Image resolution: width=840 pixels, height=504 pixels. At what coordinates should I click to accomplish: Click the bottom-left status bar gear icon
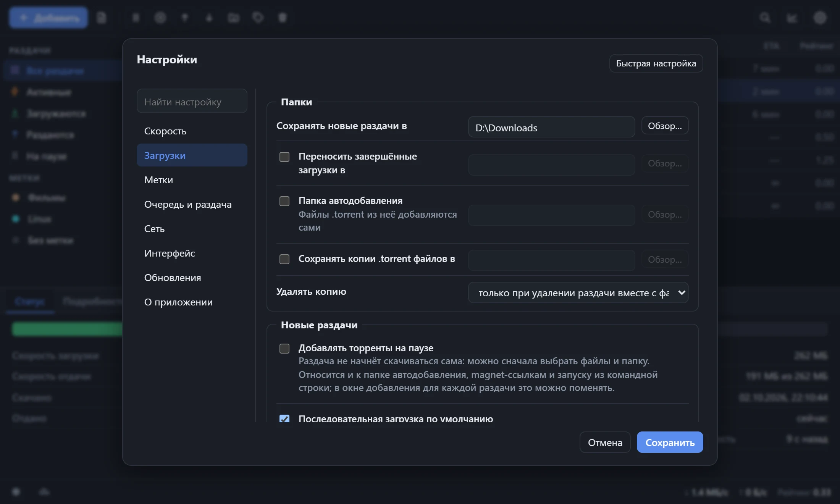[16, 492]
